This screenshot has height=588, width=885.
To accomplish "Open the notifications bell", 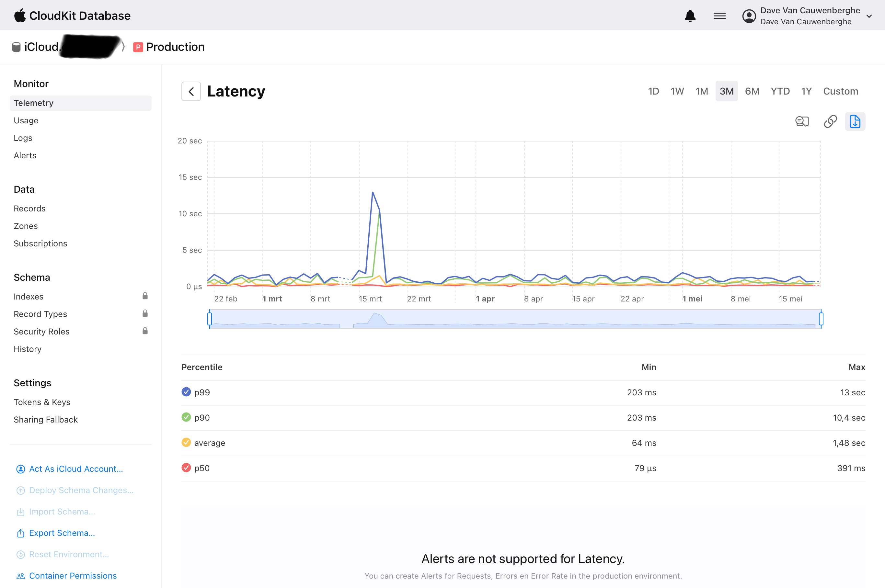I will (690, 16).
